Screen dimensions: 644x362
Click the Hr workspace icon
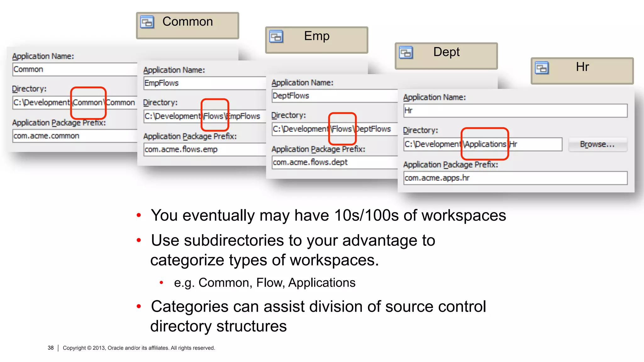click(542, 68)
